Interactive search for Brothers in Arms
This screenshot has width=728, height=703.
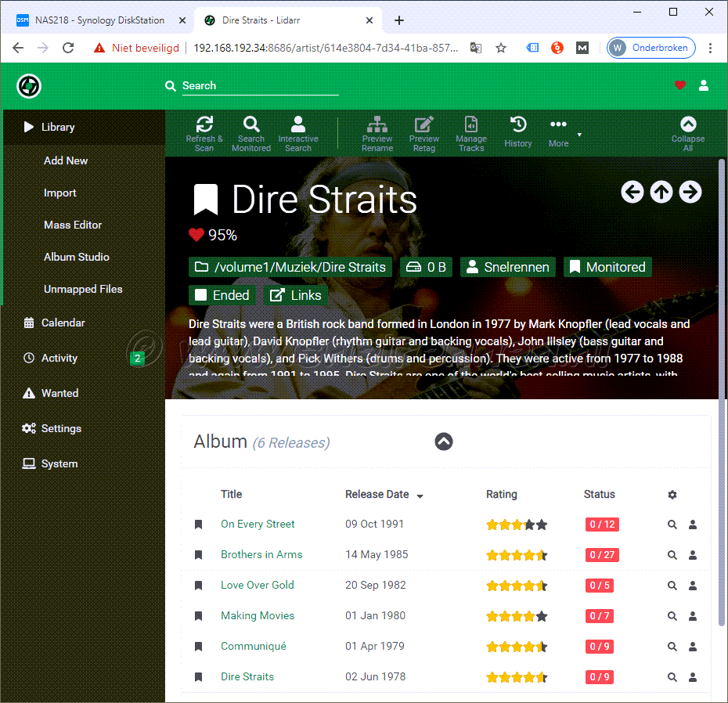693,555
